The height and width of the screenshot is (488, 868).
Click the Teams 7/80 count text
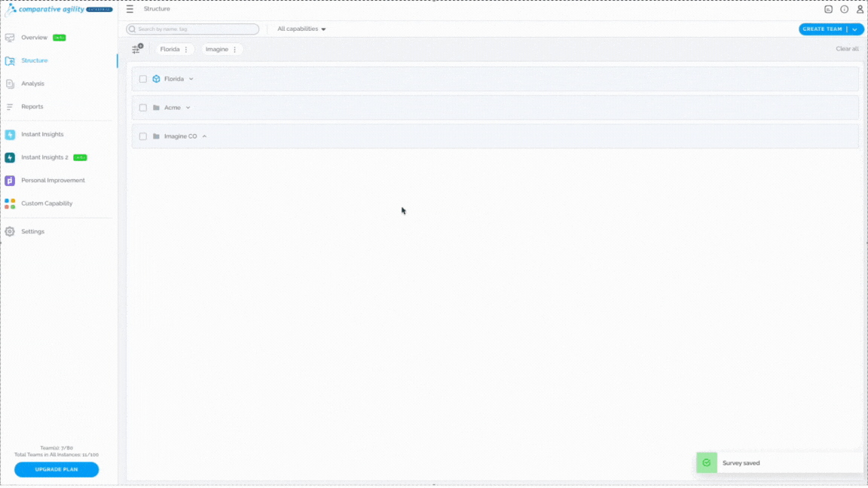tap(57, 448)
